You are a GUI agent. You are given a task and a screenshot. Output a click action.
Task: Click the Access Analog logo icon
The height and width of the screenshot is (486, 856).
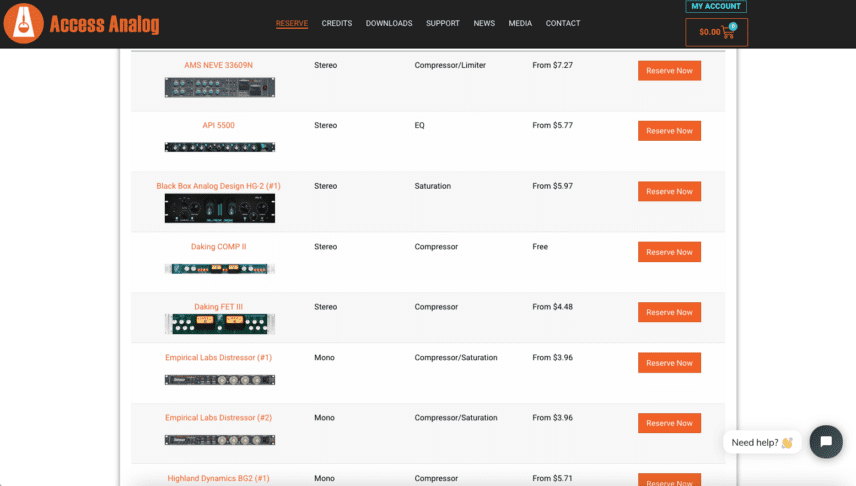tap(23, 23)
